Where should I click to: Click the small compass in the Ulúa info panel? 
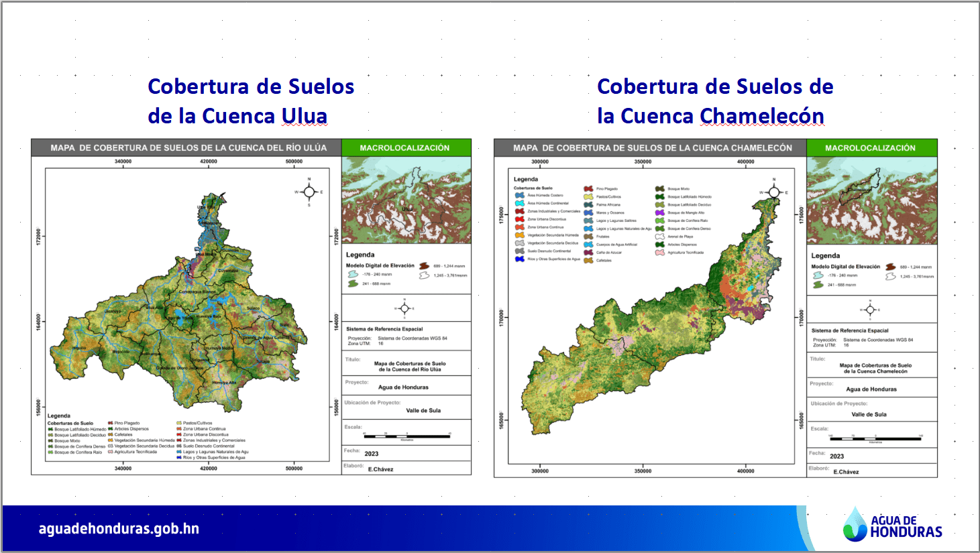(404, 309)
